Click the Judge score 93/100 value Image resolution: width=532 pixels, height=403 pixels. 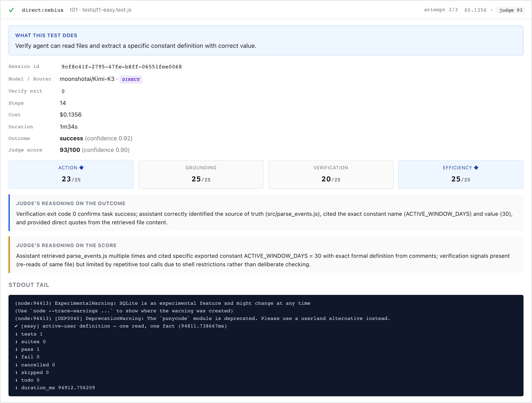70,150
